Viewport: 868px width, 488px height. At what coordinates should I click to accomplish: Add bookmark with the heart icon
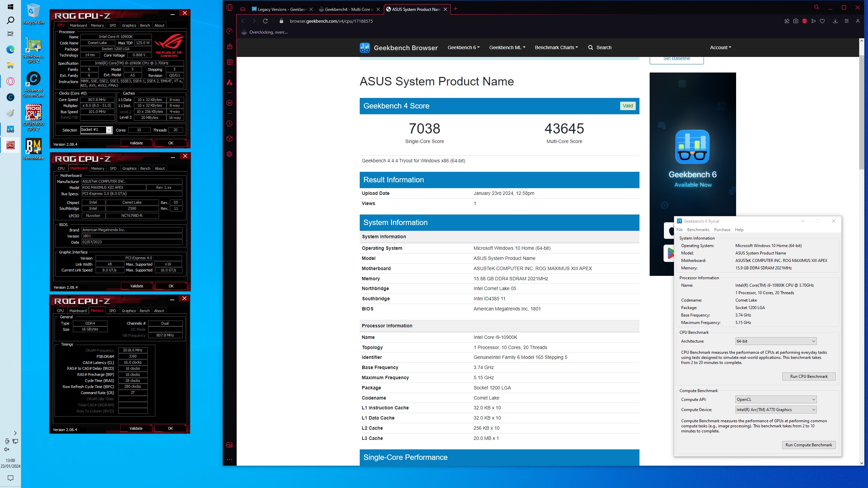click(822, 21)
